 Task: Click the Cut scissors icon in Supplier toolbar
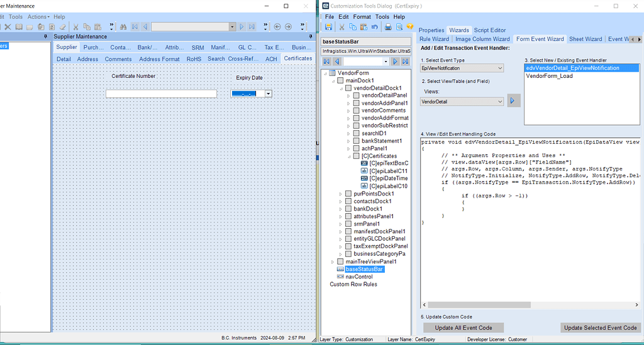pyautogui.click(x=75, y=27)
